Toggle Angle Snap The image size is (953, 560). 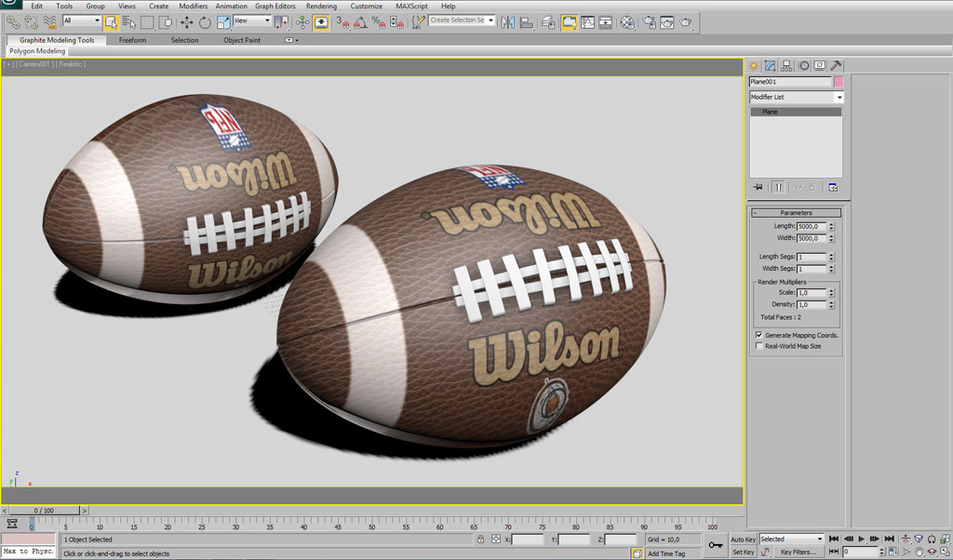(360, 22)
